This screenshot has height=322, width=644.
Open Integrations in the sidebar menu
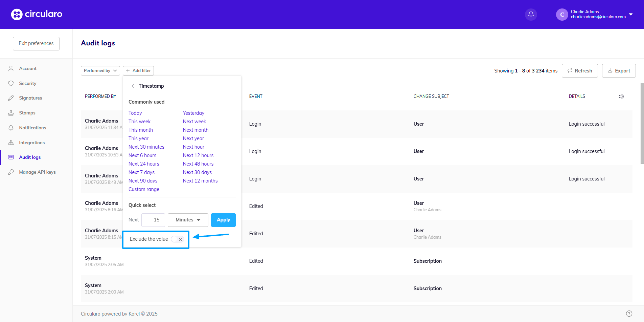[x=32, y=143]
